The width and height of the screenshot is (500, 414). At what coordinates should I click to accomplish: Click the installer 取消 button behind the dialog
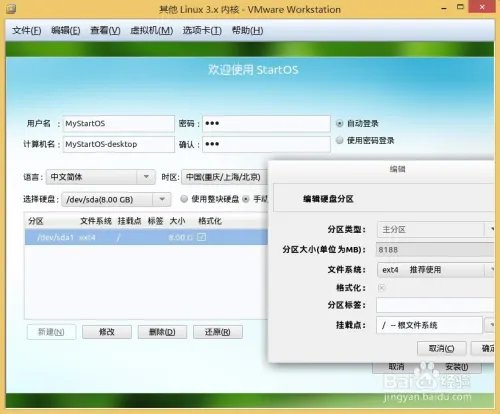pos(396,367)
